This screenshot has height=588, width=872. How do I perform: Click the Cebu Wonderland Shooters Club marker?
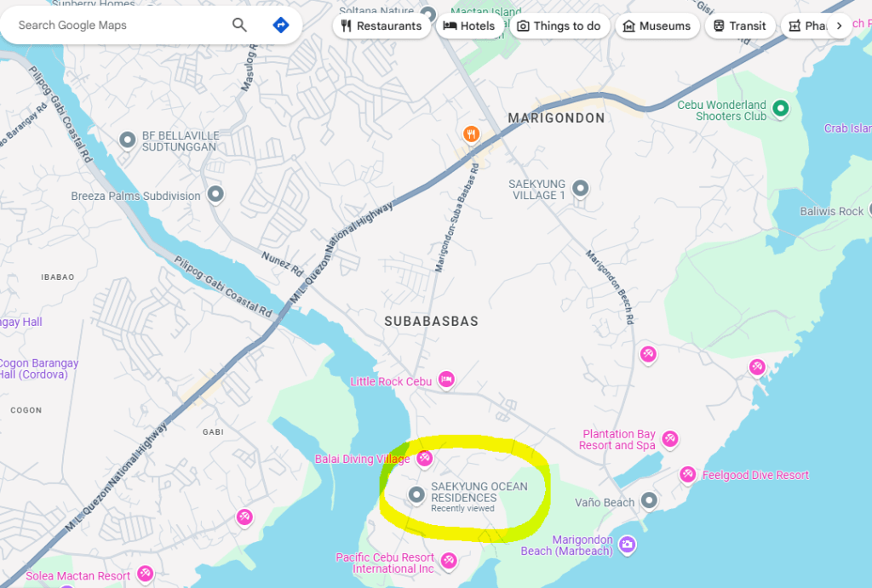click(x=781, y=108)
